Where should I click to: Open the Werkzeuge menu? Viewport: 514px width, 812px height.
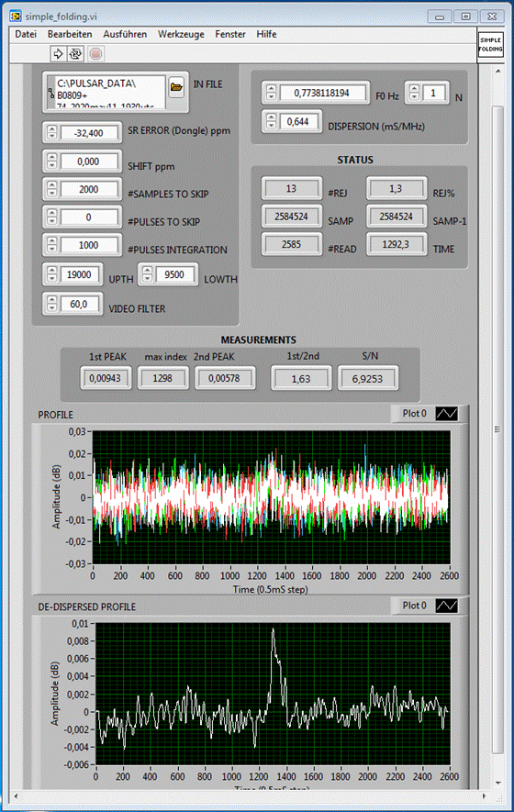pyautogui.click(x=181, y=34)
